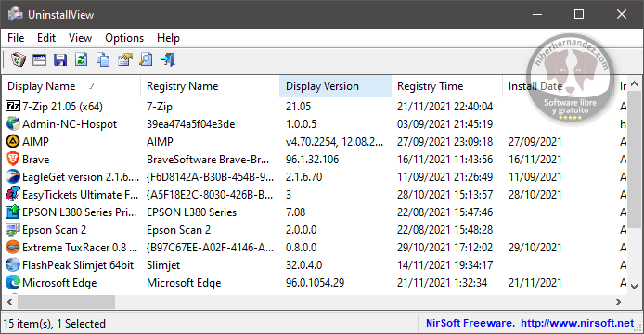Click version value '96.1.32.106'
644x334 pixels.
click(312, 160)
